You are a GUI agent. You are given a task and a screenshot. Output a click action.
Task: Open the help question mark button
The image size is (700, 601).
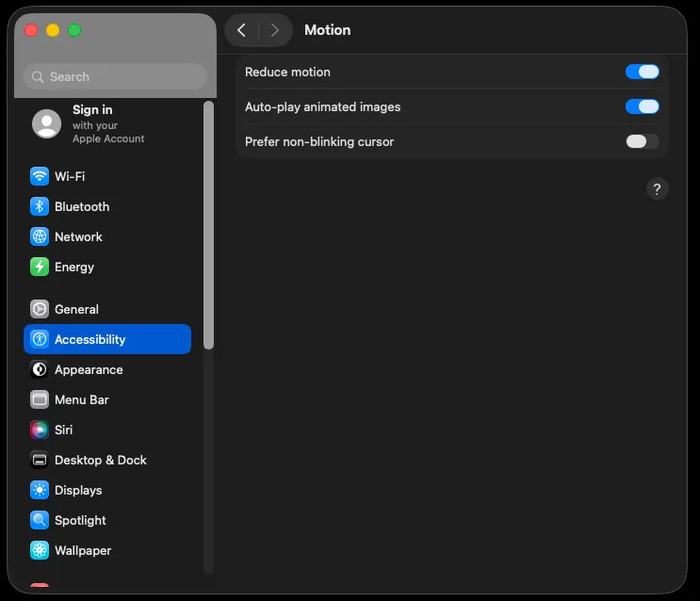(x=657, y=188)
